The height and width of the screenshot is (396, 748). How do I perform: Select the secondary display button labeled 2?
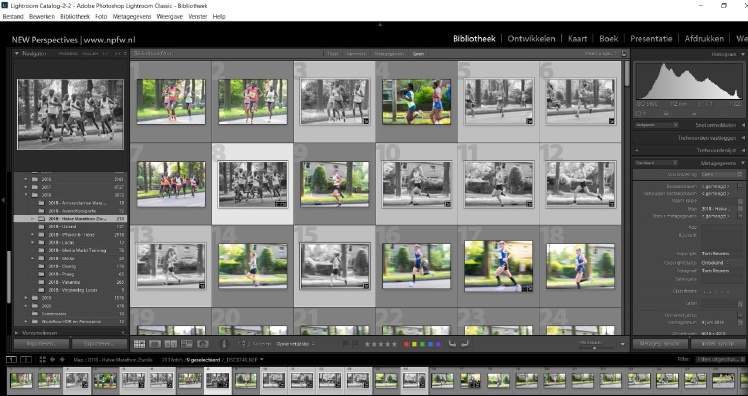[26, 360]
